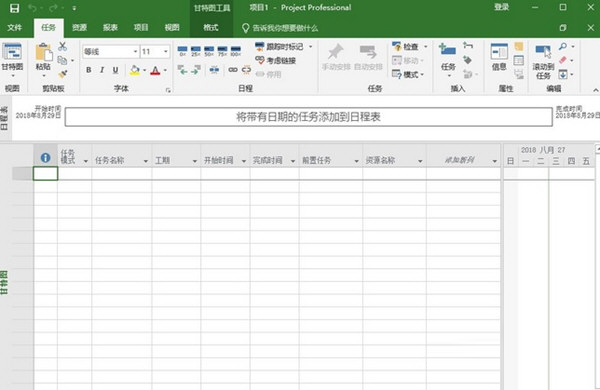Open the font name combo box
The image size is (600, 390).
click(x=111, y=51)
